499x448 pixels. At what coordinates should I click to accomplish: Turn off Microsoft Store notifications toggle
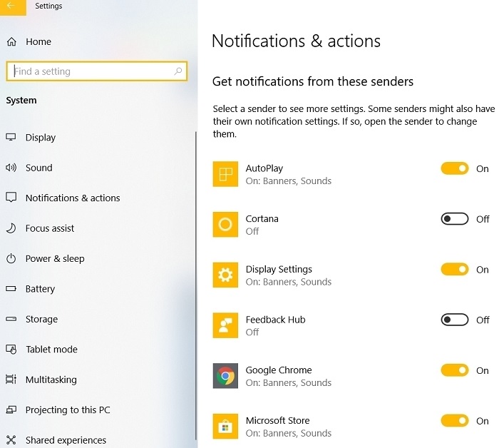[x=455, y=421]
